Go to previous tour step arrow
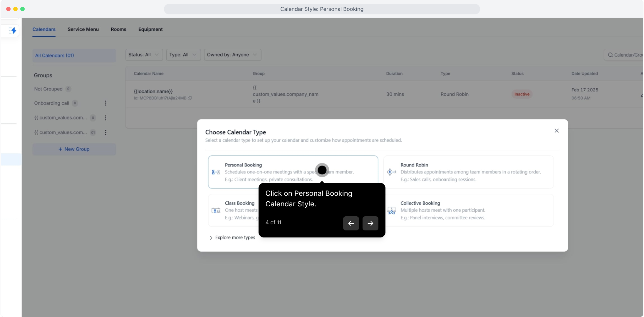This screenshot has height=317, width=644. 351,223
